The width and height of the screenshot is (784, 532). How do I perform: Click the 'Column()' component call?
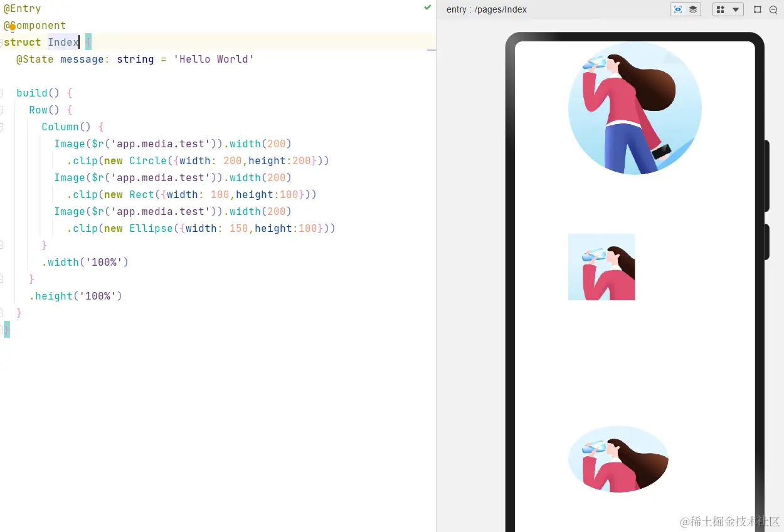pyautogui.click(x=66, y=127)
